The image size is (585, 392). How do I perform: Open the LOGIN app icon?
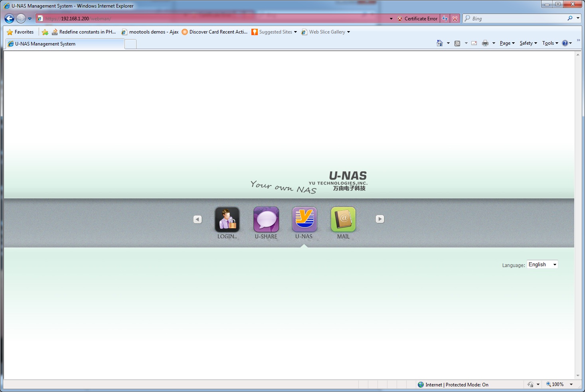pos(227,219)
